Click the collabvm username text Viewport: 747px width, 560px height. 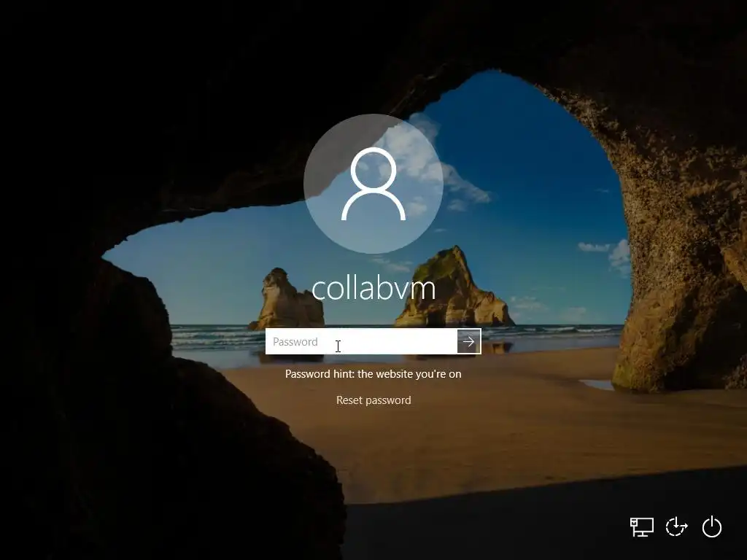(x=373, y=288)
